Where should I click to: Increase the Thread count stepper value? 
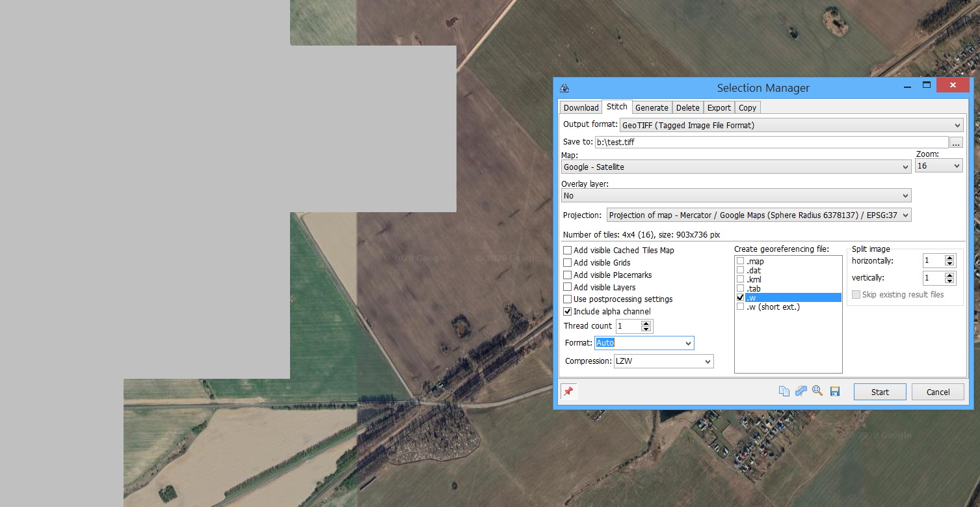[646, 323]
